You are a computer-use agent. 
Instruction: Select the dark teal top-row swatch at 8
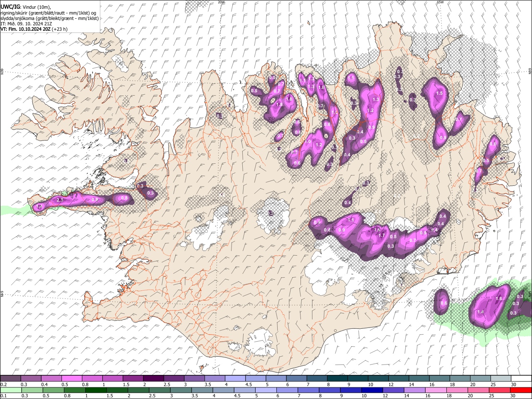point(337,379)
